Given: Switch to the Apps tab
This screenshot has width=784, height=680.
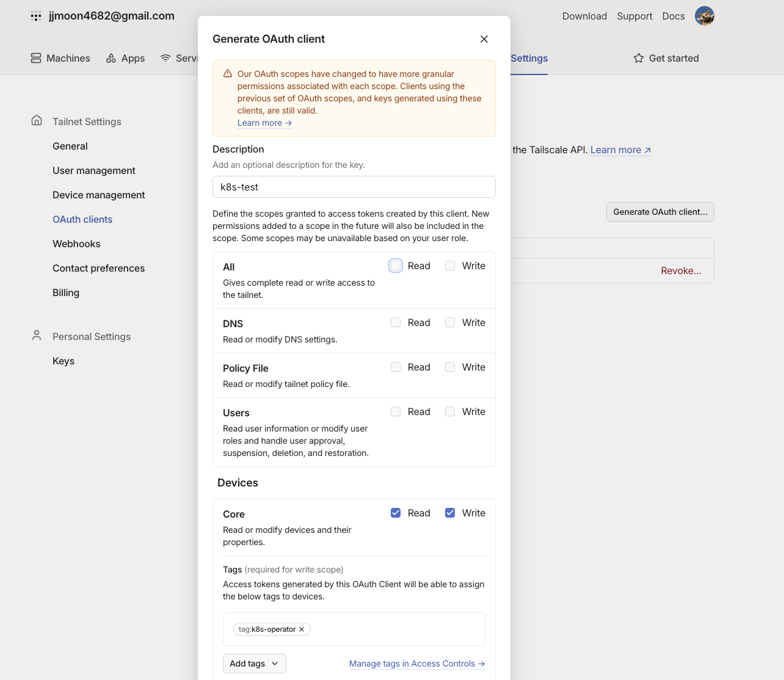Looking at the screenshot, I should pyautogui.click(x=125, y=58).
